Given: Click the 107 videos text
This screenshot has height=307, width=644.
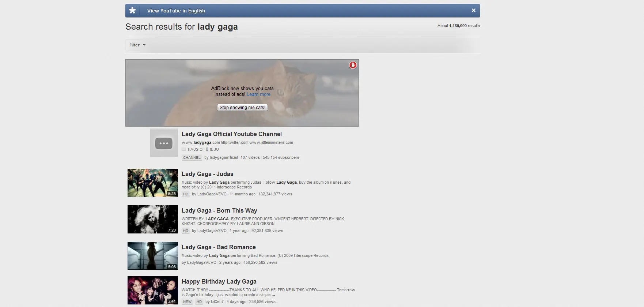Looking at the screenshot, I should [x=250, y=158].
